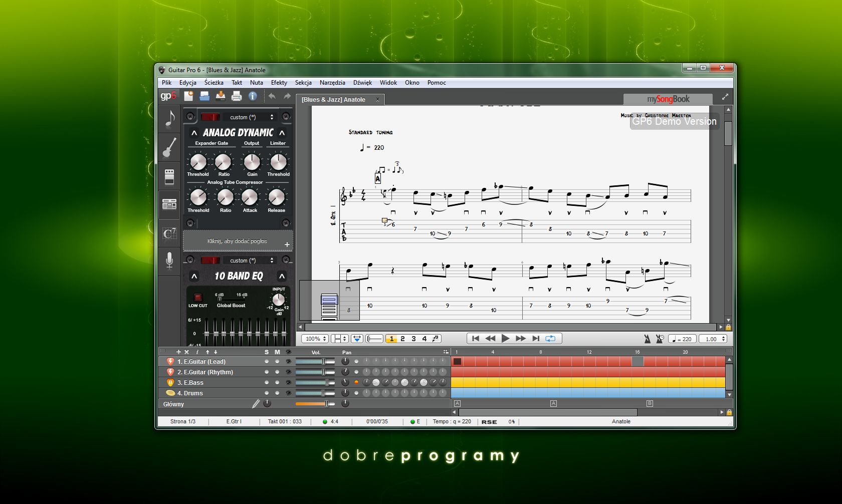This screenshot has width=842, height=504.
Task: Click the open file folder icon
Action: [204, 96]
